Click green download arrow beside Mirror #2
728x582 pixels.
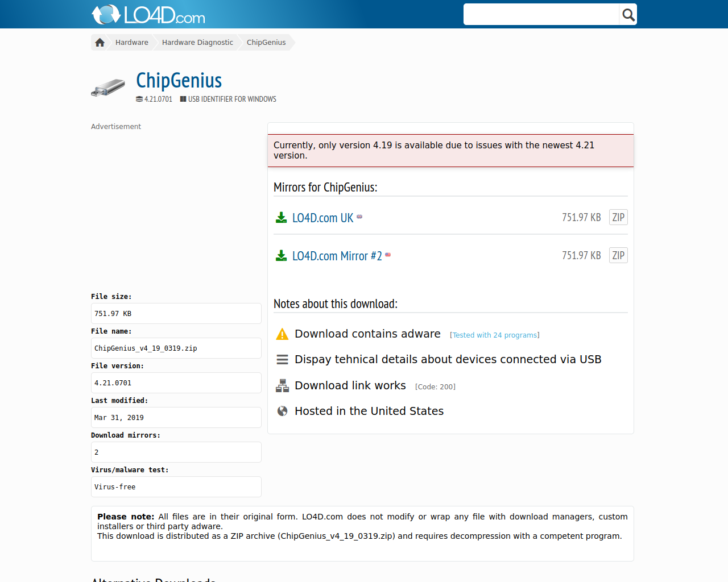281,256
